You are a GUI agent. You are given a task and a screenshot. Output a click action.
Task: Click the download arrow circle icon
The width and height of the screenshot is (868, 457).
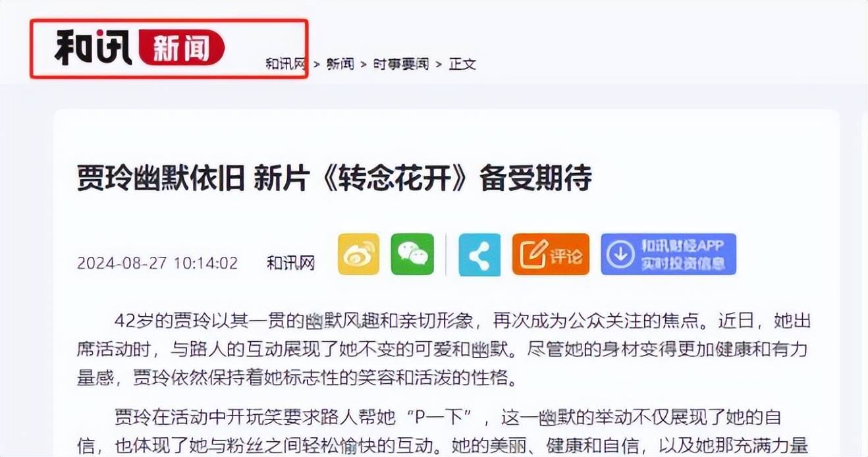click(620, 255)
